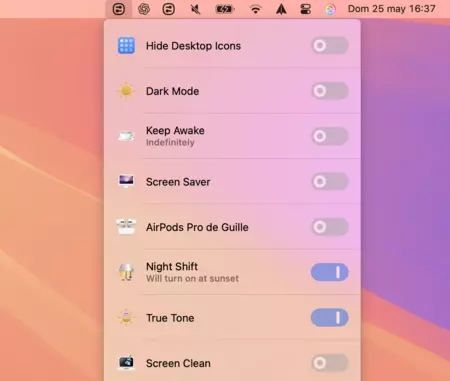450x381 pixels.
Task: Open the battery charging status icon
Action: click(224, 9)
